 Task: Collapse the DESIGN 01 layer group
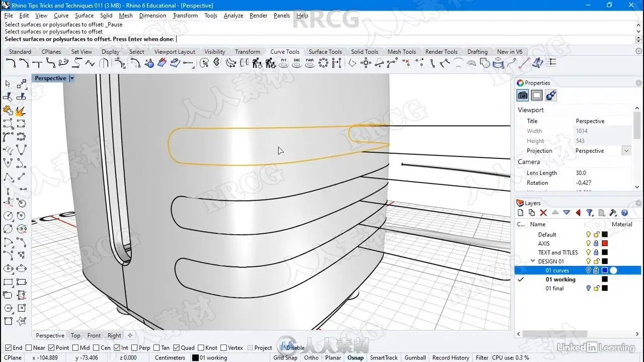click(x=533, y=261)
